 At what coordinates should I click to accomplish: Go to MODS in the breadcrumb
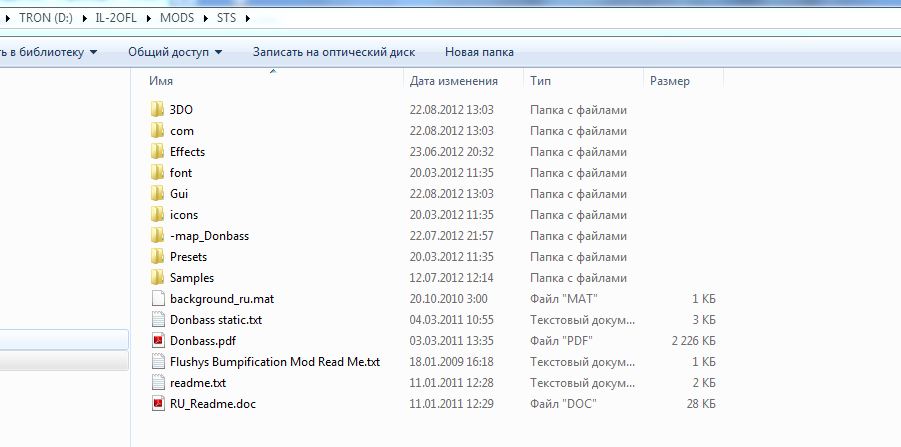(177, 18)
